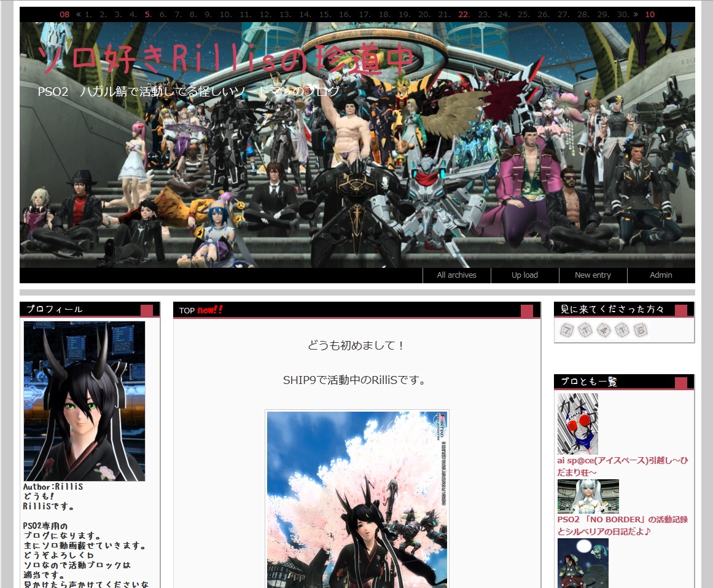
Task: Select day 20 in the calendar bar
Action: pyautogui.click(x=424, y=15)
